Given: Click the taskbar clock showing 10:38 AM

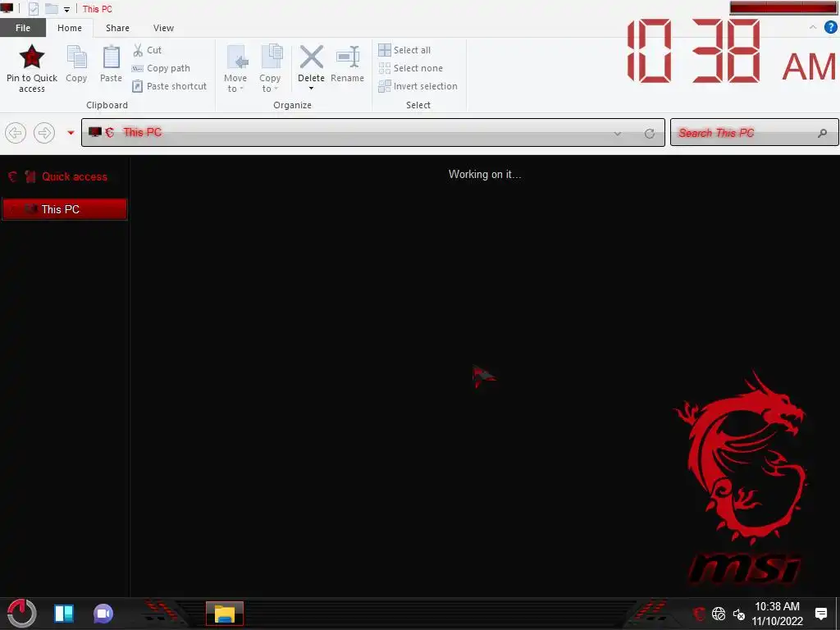Looking at the screenshot, I should tap(778, 614).
